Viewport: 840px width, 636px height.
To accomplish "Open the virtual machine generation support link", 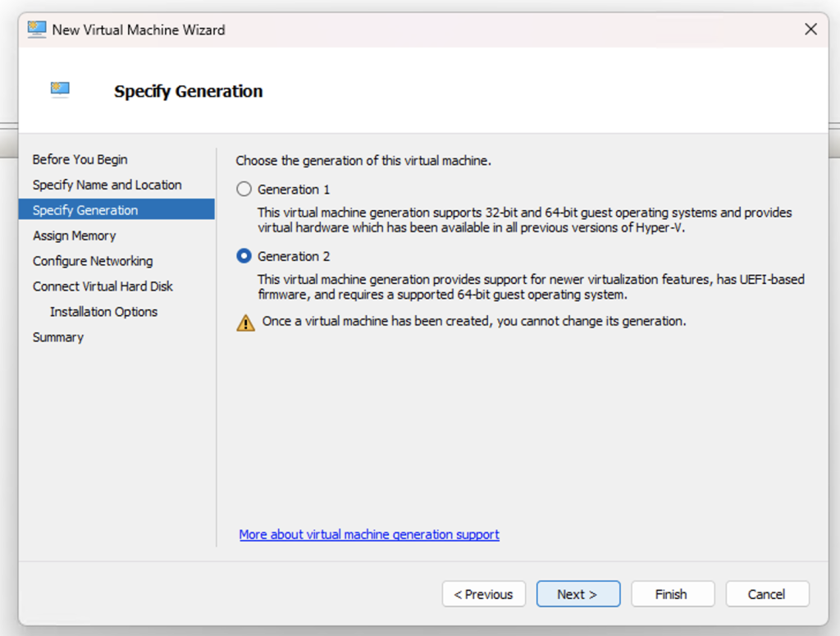I will click(369, 534).
